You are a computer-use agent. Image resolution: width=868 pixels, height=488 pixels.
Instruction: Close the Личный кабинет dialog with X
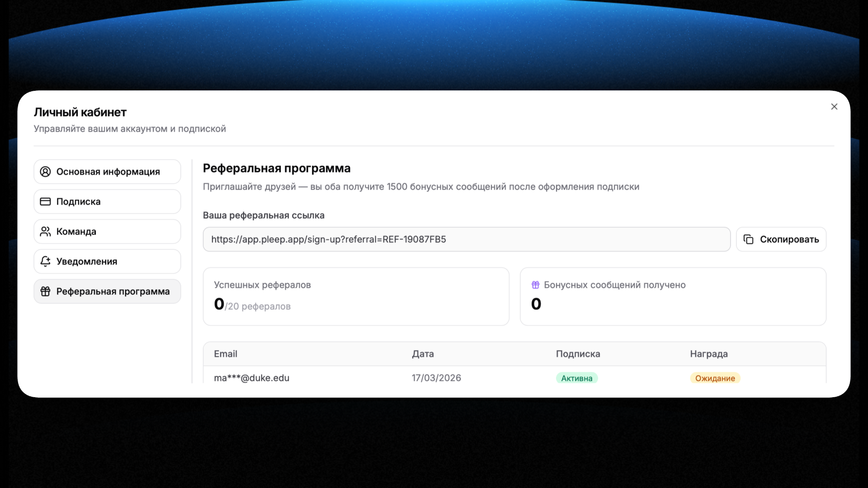(x=834, y=107)
